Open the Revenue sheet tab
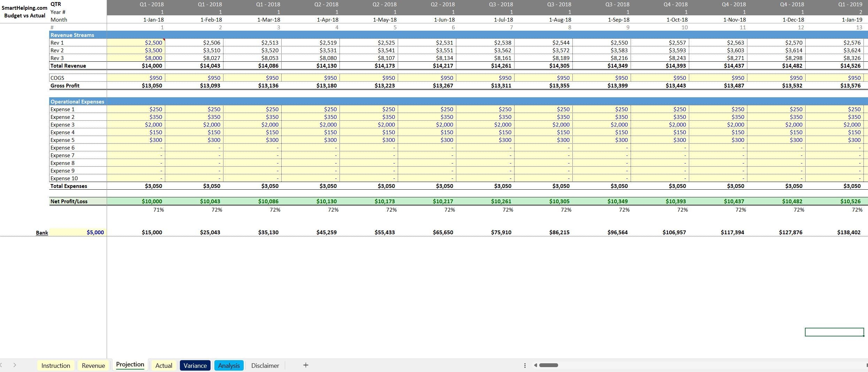 point(93,365)
